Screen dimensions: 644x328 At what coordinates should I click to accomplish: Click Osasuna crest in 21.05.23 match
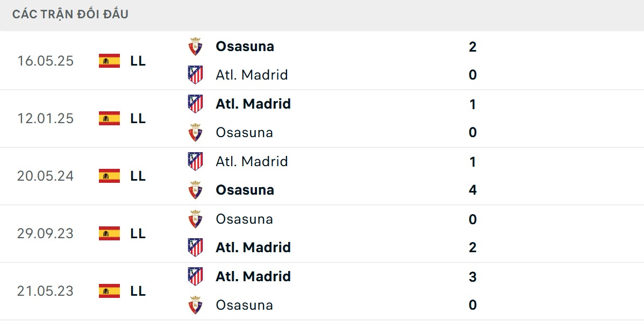195,305
